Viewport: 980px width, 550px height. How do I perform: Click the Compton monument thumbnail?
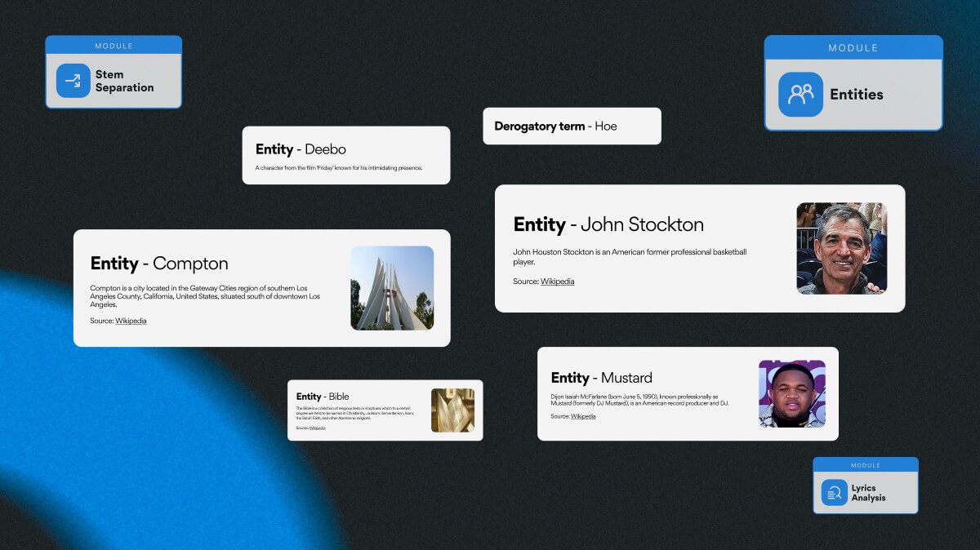click(392, 288)
